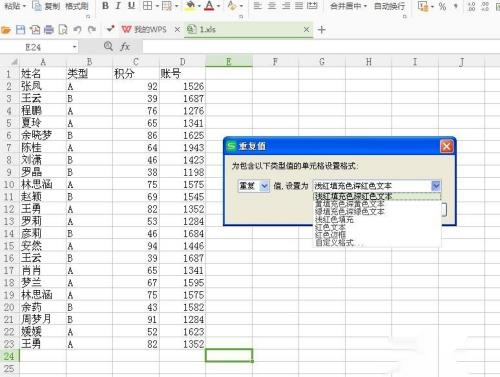Expand the font color dropdown arrow
This screenshot has width=500, height=377.
point(219,6)
